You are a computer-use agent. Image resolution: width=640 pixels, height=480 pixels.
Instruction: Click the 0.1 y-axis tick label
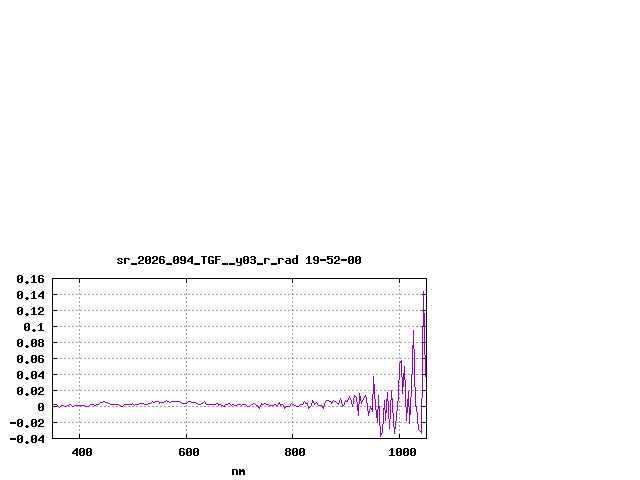pyautogui.click(x=35, y=327)
